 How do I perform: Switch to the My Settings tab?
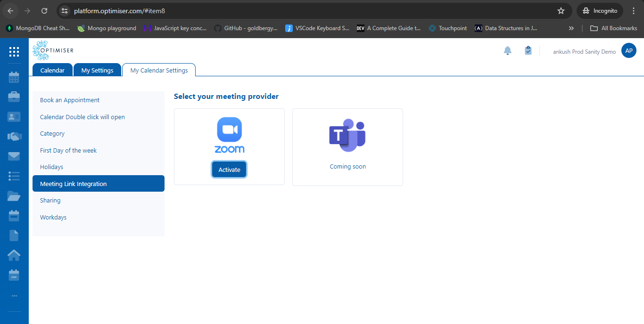(x=97, y=70)
